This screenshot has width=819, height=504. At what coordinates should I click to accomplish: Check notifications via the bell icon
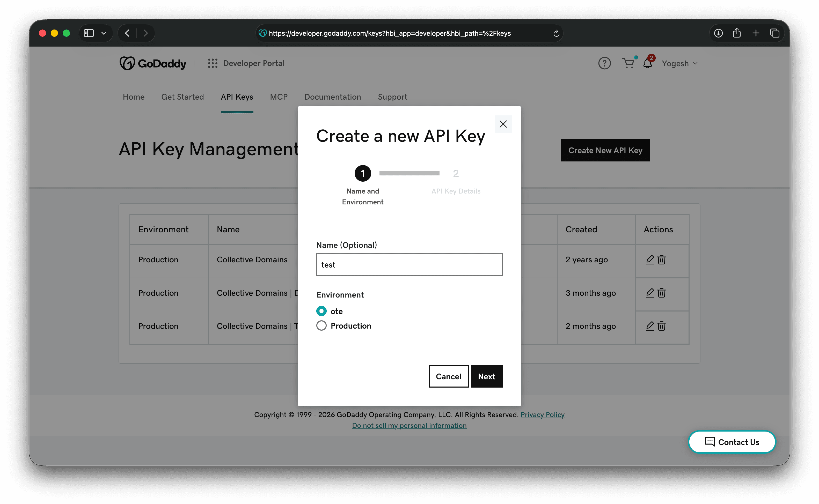647,63
